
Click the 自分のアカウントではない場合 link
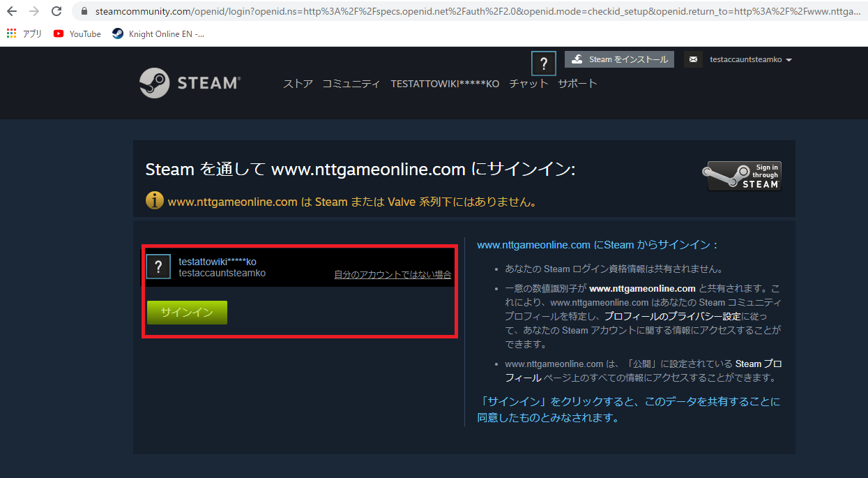pyautogui.click(x=393, y=275)
